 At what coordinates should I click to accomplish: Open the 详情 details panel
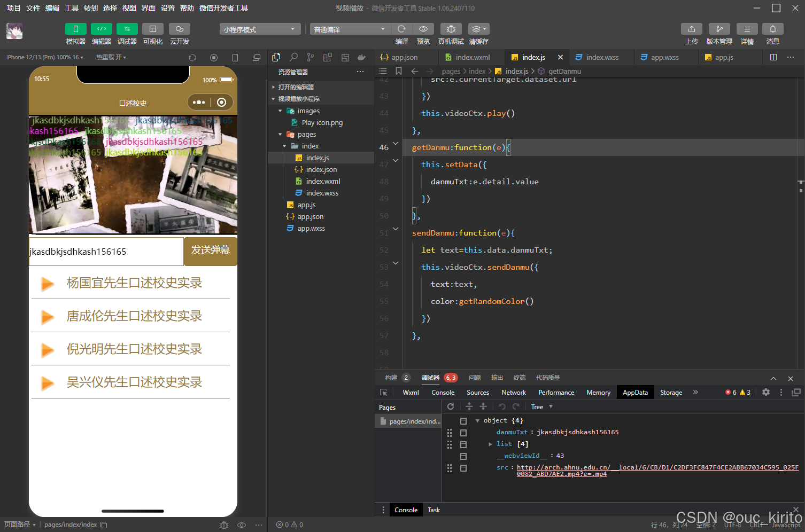point(747,29)
